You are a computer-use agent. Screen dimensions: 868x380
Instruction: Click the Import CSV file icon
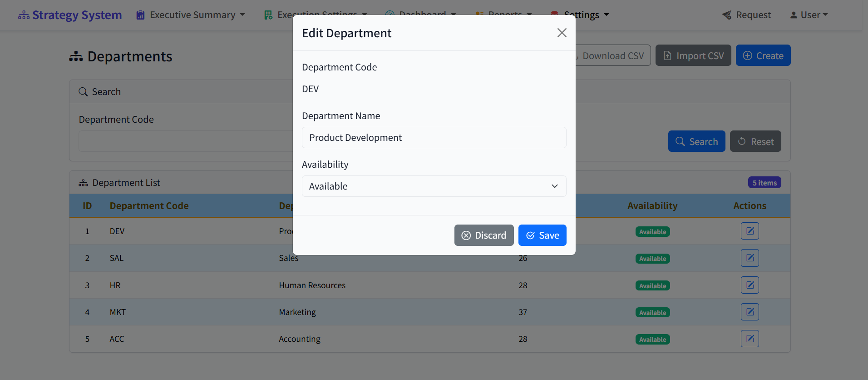click(x=667, y=55)
